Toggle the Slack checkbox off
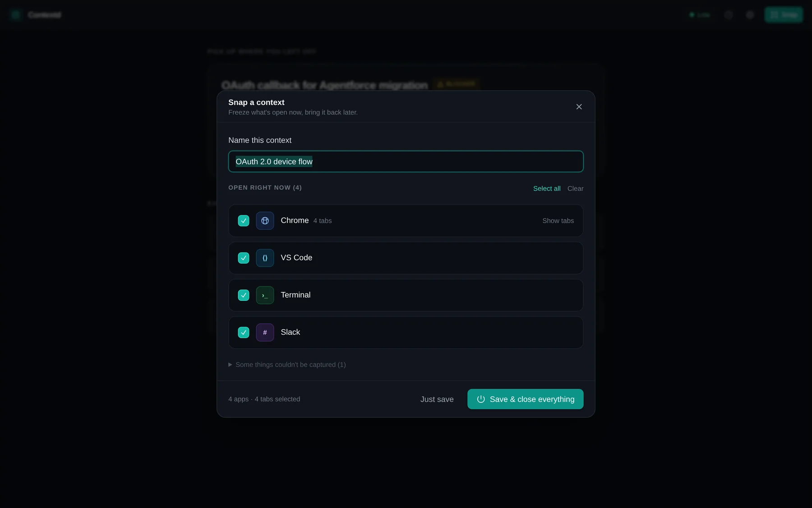 pyautogui.click(x=244, y=332)
